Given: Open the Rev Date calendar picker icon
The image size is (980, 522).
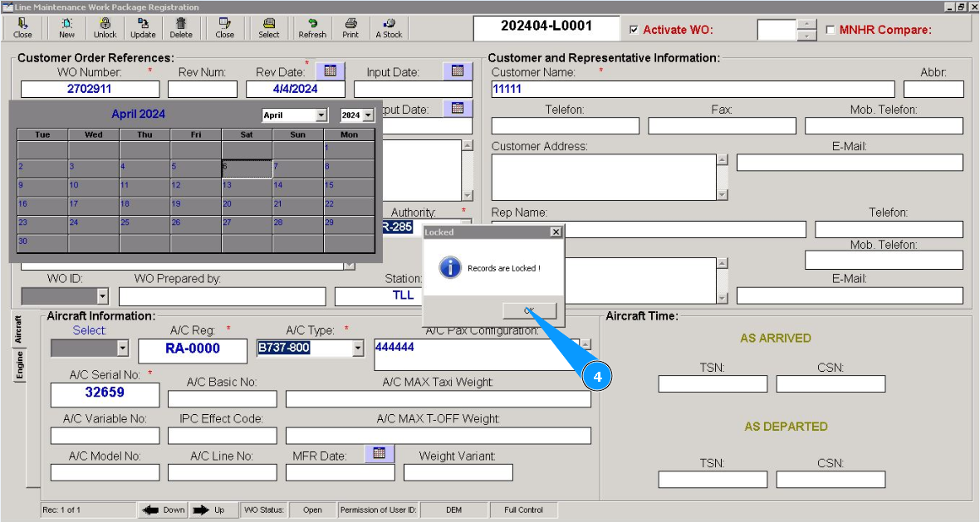Looking at the screenshot, I should pyautogui.click(x=330, y=71).
